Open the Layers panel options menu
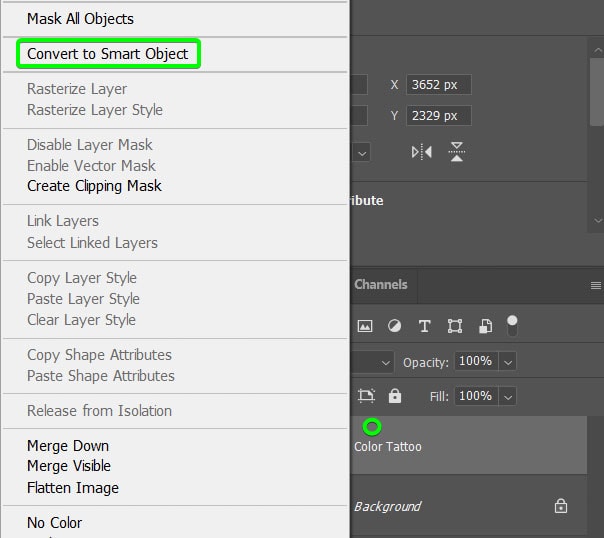Viewport: 604px width, 538px height. coord(595,285)
